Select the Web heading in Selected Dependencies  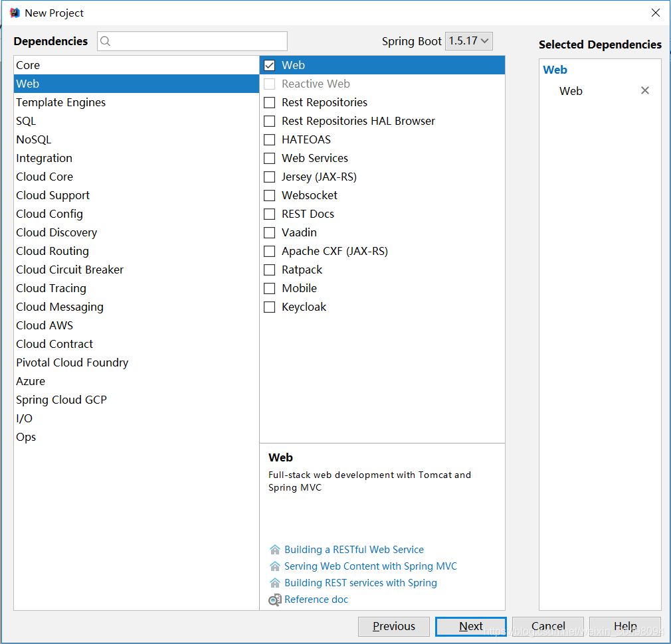[x=555, y=70]
